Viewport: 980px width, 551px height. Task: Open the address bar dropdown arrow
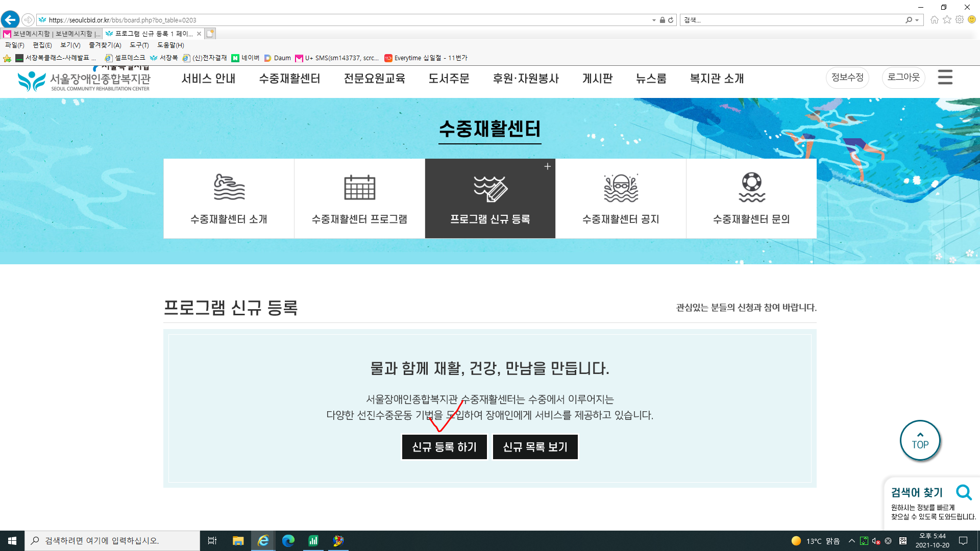[x=654, y=20]
